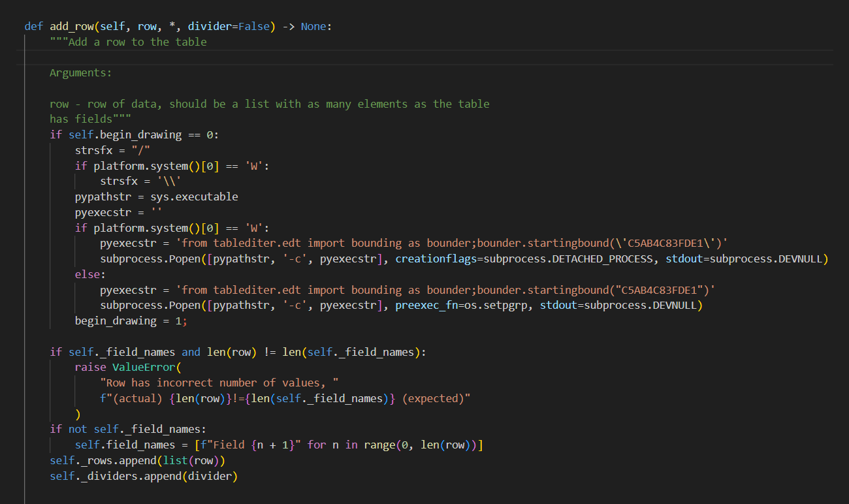Select the divider=False parameter
The width and height of the screenshot is (849, 504).
(227, 26)
